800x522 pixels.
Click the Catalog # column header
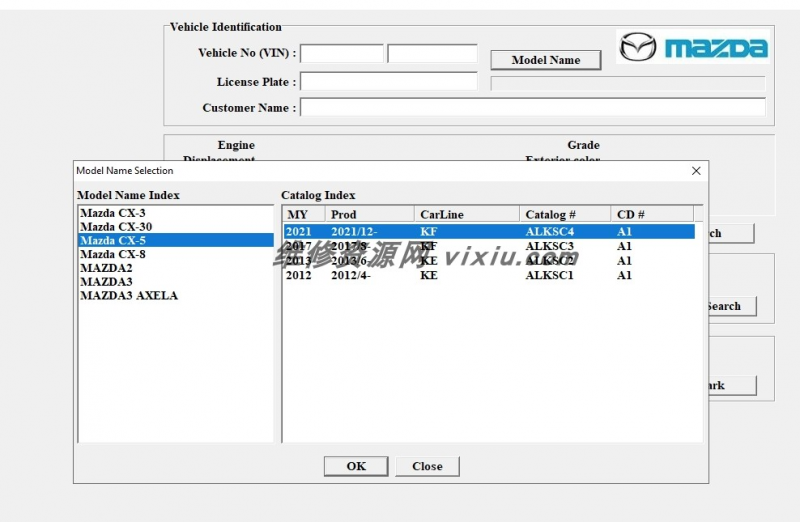tap(565, 214)
